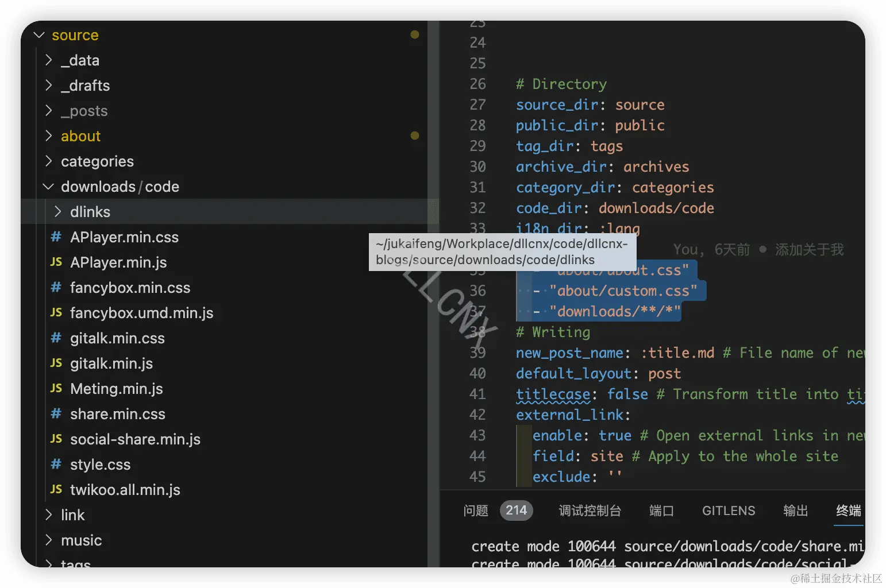Click the external_link: key line
This screenshot has height=588, width=886.
[573, 415]
